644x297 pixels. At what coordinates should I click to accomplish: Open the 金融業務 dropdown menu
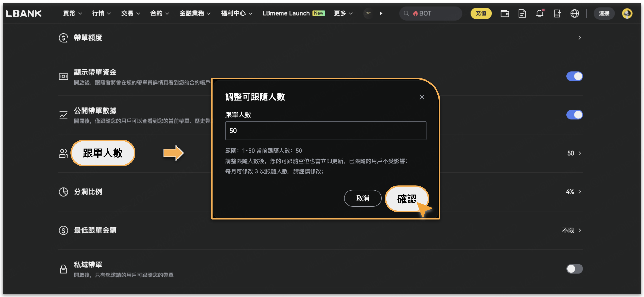pyautogui.click(x=195, y=13)
